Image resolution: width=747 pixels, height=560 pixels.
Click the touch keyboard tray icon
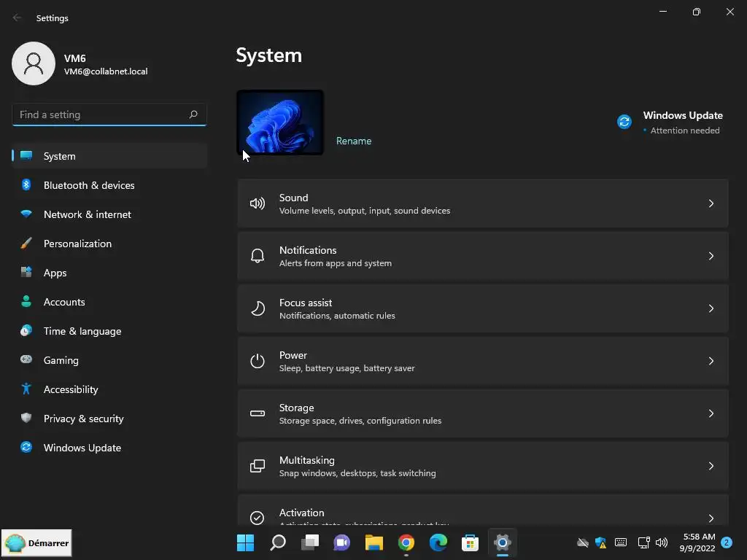point(621,542)
